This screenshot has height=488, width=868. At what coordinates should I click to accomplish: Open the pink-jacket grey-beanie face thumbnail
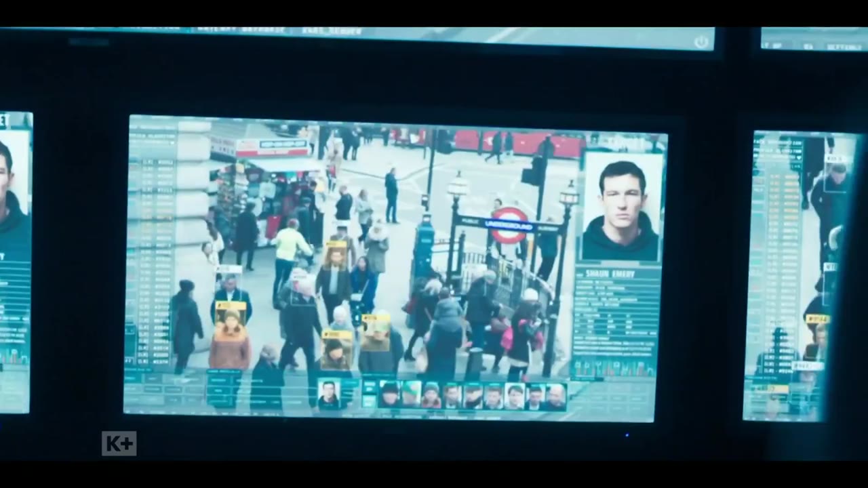click(x=431, y=395)
